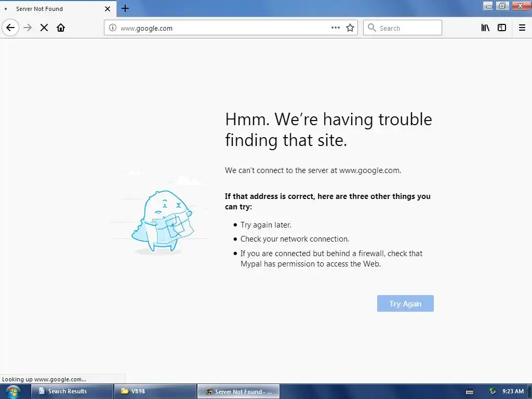The width and height of the screenshot is (532, 399).
Task: Click the firewall permission bullet text
Action: tap(331, 259)
